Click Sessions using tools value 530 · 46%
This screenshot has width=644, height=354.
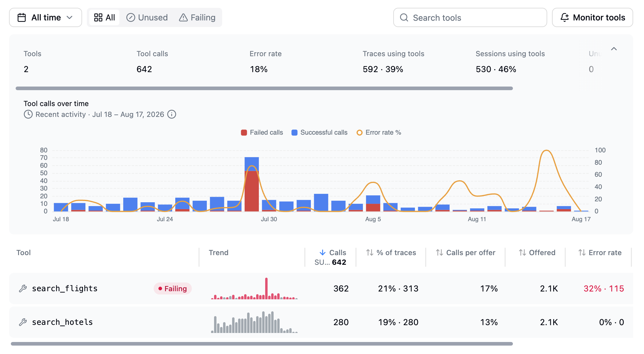(496, 69)
